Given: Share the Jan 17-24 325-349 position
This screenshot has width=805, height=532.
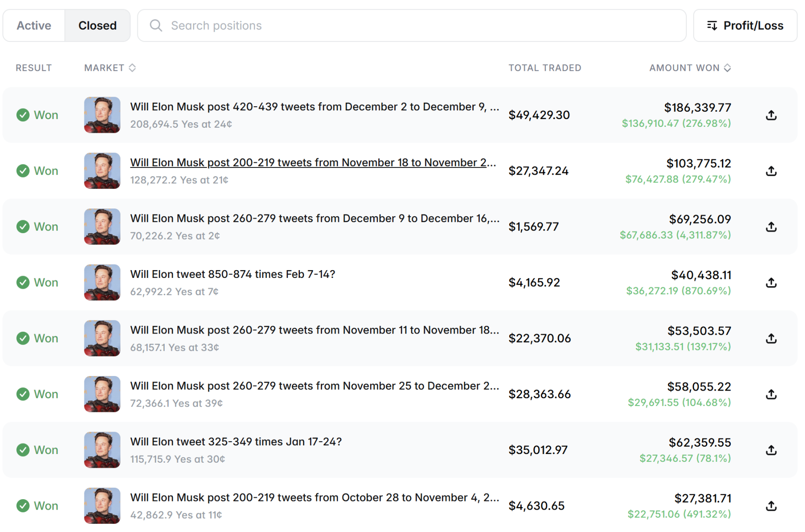Looking at the screenshot, I should point(771,450).
